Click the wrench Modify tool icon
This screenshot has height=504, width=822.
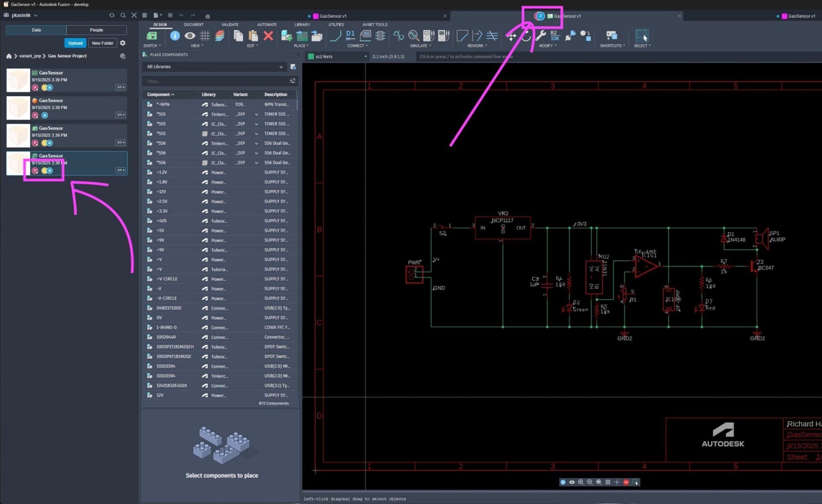540,36
